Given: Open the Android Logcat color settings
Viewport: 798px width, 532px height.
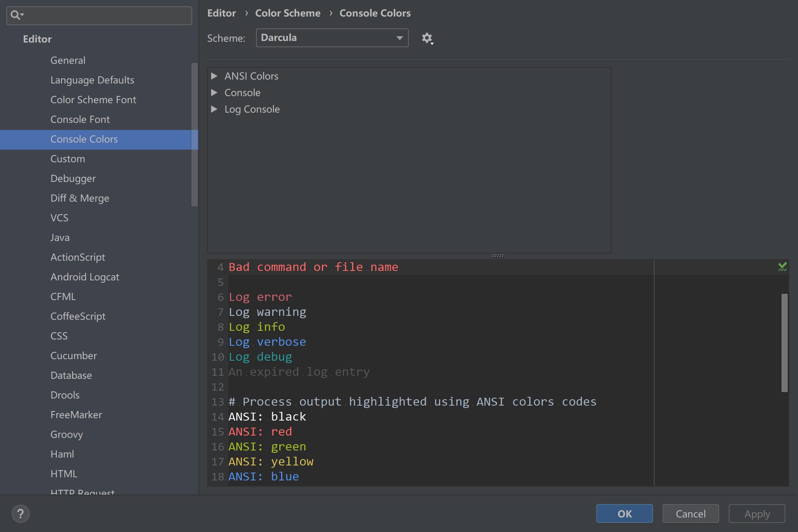Looking at the screenshot, I should (x=85, y=277).
